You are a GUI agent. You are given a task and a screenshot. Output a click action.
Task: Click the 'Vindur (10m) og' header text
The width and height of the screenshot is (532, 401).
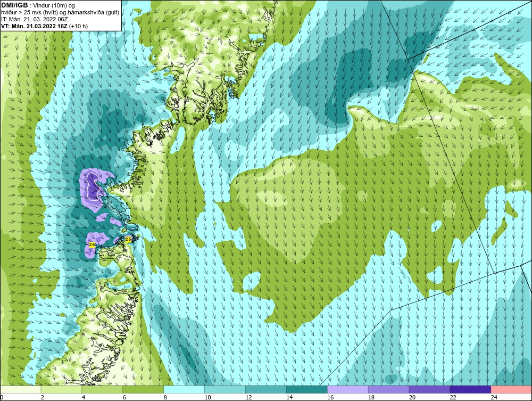pyautogui.click(x=54, y=5)
